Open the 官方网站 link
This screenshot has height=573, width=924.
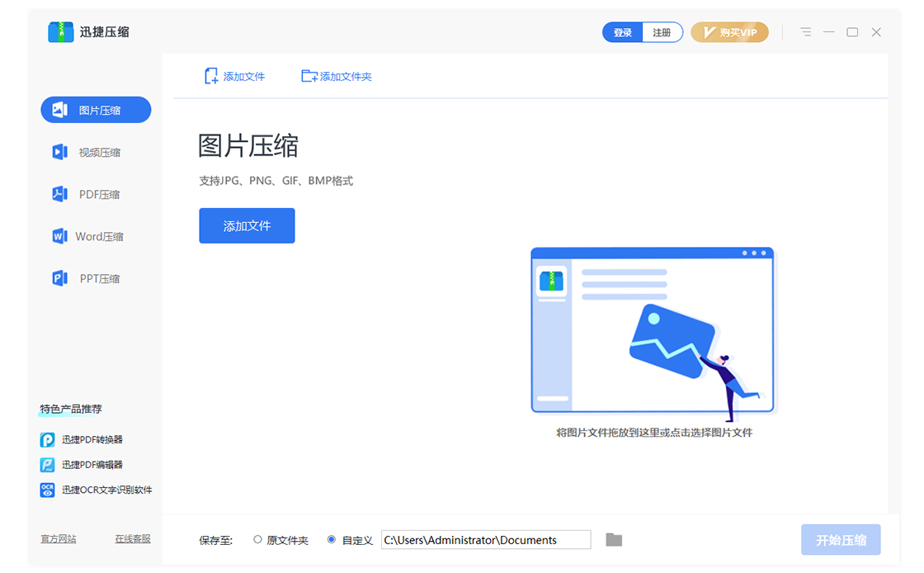[59, 539]
